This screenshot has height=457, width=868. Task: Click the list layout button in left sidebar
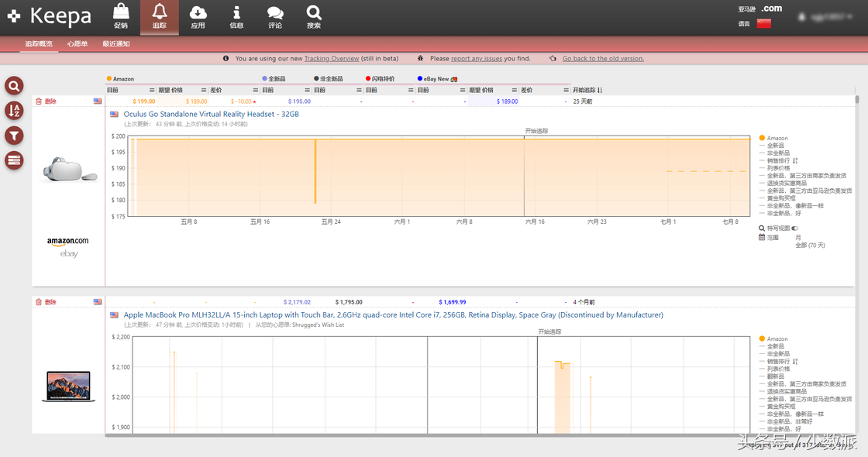[x=14, y=160]
